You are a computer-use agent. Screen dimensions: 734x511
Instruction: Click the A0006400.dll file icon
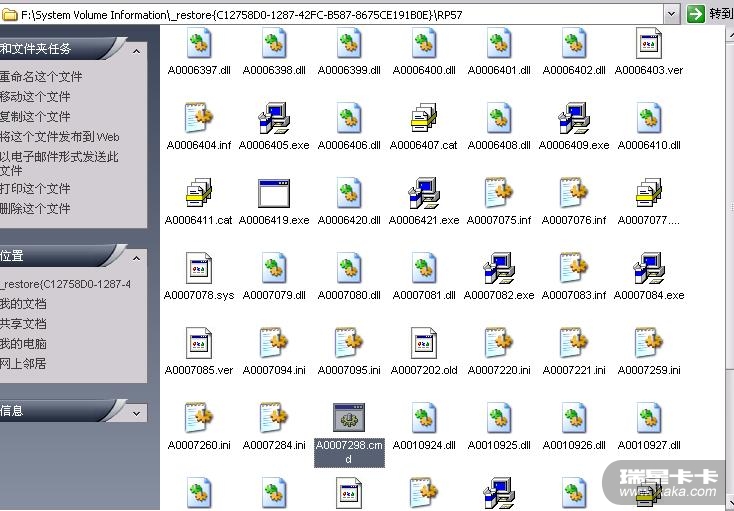424,43
